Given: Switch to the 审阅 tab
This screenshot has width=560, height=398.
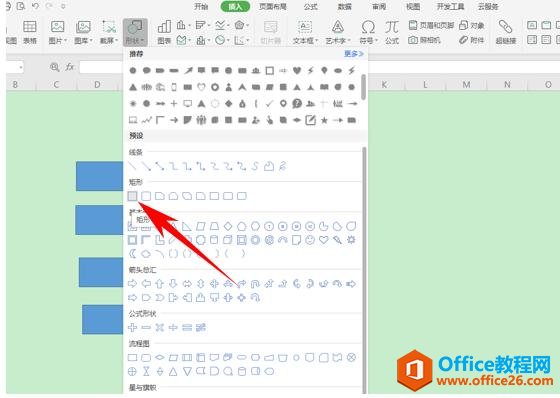Looking at the screenshot, I should click(379, 6).
